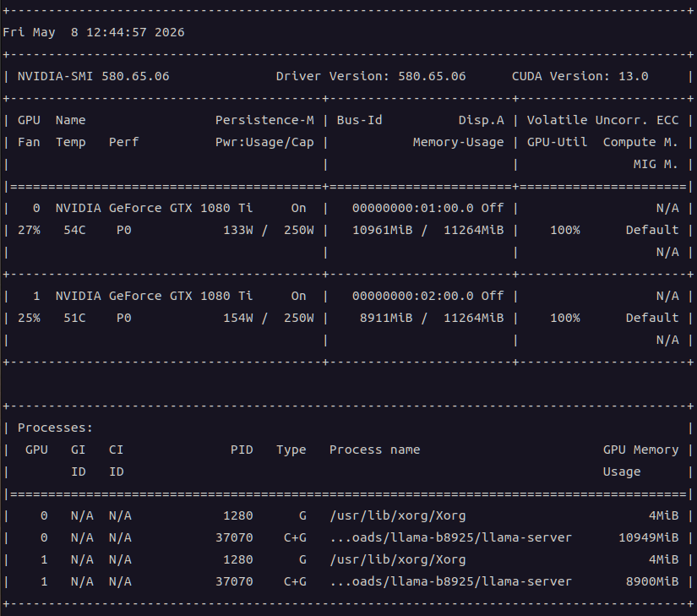Viewport: 697px width, 616px height.
Task: Click temperature '54C'
Action: pyautogui.click(x=74, y=230)
